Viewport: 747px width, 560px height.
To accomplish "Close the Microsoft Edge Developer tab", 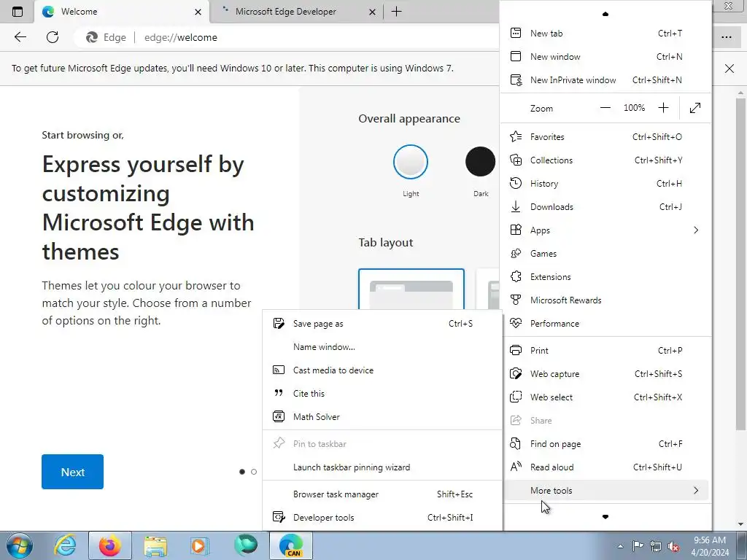I will (373, 12).
